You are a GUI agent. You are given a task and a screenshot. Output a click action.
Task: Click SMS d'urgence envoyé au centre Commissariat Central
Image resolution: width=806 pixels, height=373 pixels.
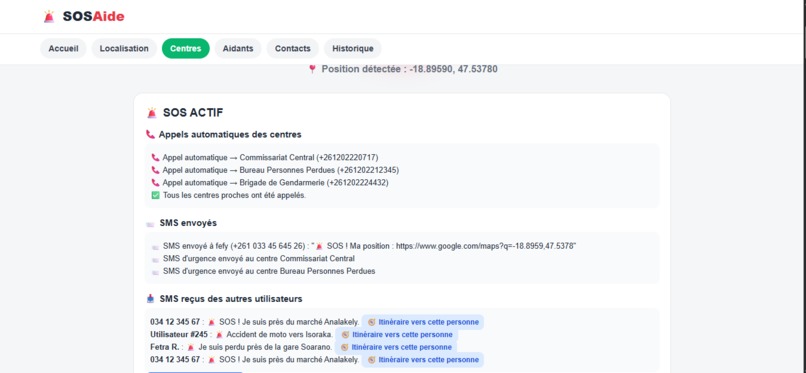click(x=259, y=259)
